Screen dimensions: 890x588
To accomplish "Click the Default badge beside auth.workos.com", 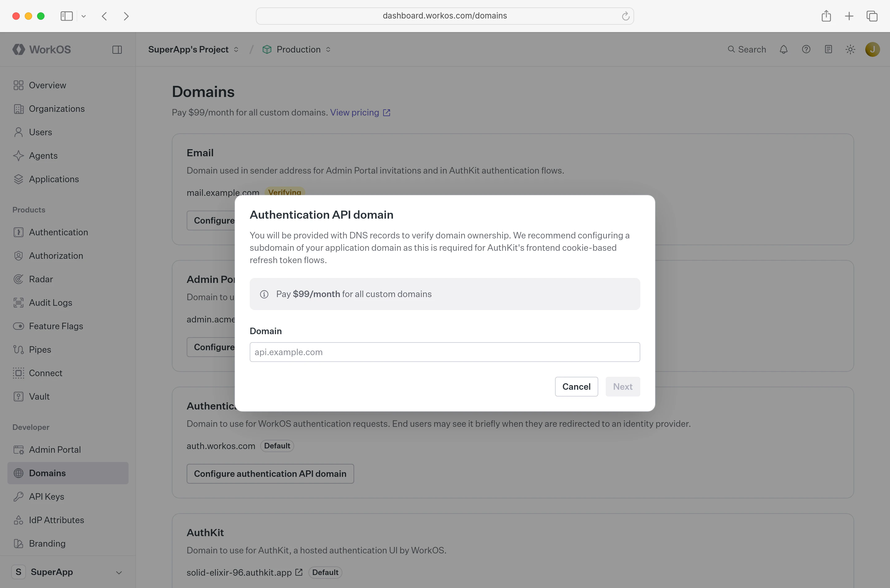I will coord(277,446).
